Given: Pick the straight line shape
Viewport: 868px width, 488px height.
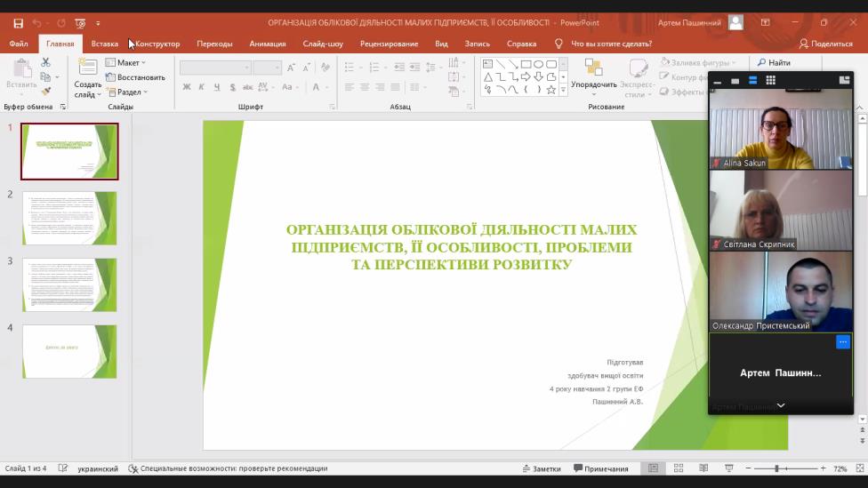Looking at the screenshot, I should coord(501,64).
